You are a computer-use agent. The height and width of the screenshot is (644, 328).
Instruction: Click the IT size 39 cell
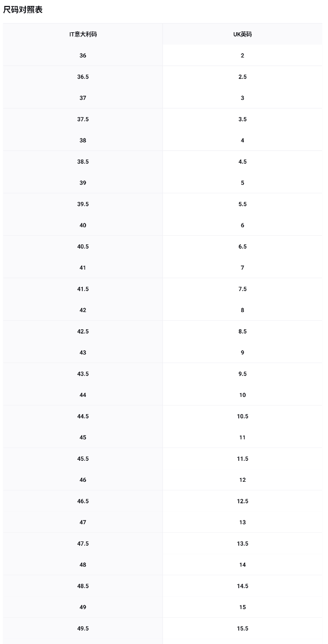(x=83, y=183)
